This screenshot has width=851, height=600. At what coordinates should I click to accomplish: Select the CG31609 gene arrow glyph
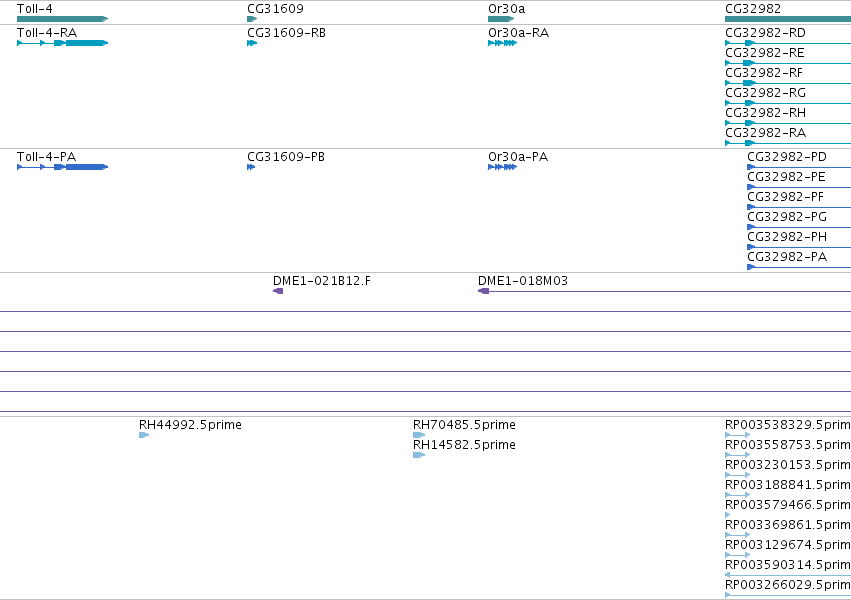(252, 19)
